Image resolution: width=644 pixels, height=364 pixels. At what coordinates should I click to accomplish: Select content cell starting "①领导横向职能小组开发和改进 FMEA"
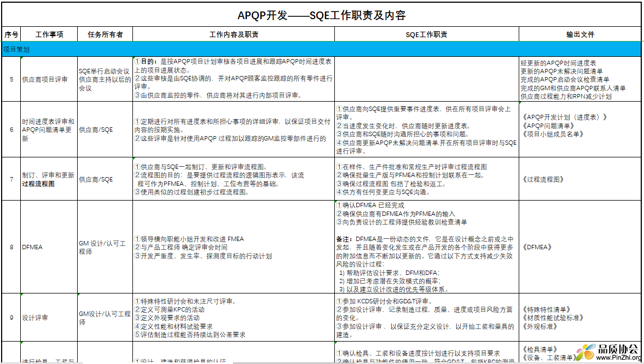point(234,246)
